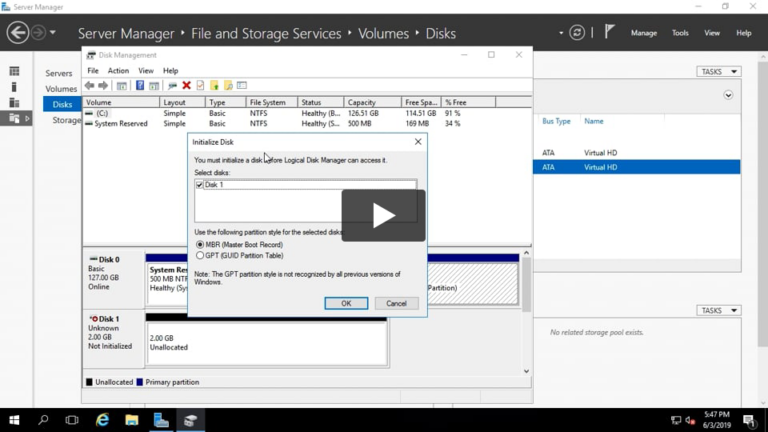Open the Action menu in Disk Management
This screenshot has height=432, width=768.
[x=118, y=71]
